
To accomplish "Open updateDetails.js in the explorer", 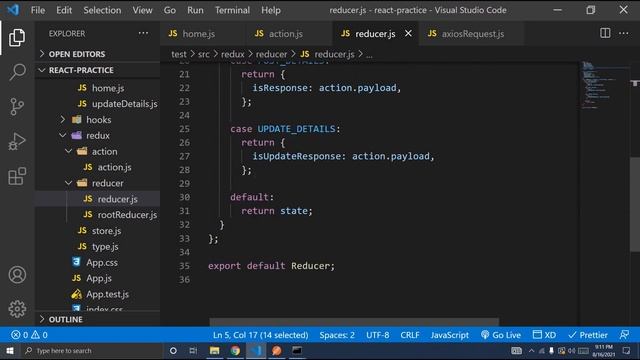I will (x=124, y=104).
